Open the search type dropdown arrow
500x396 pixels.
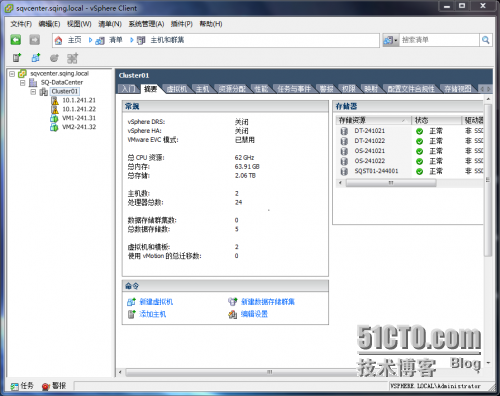pos(396,41)
